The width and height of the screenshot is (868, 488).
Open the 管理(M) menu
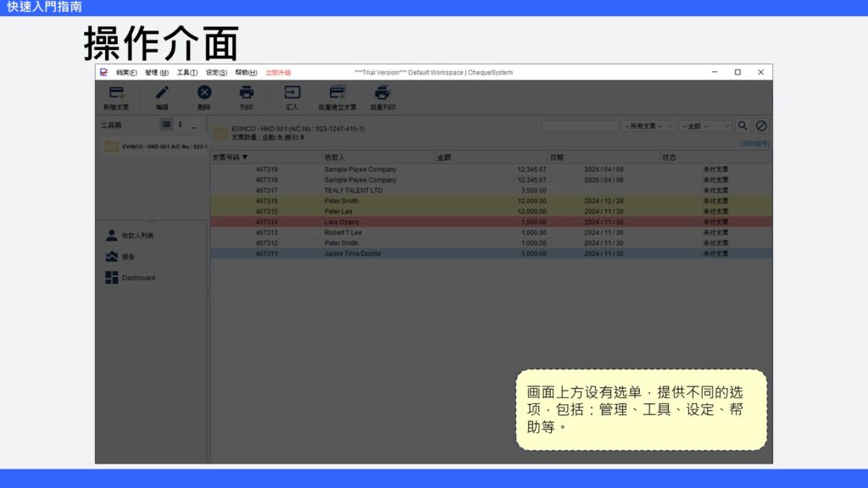coord(157,73)
